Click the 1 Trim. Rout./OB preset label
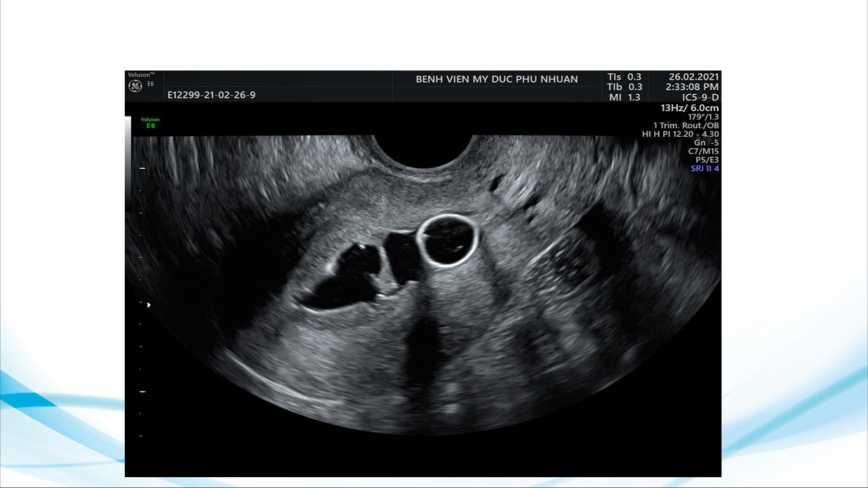The height and width of the screenshot is (488, 868). point(686,125)
